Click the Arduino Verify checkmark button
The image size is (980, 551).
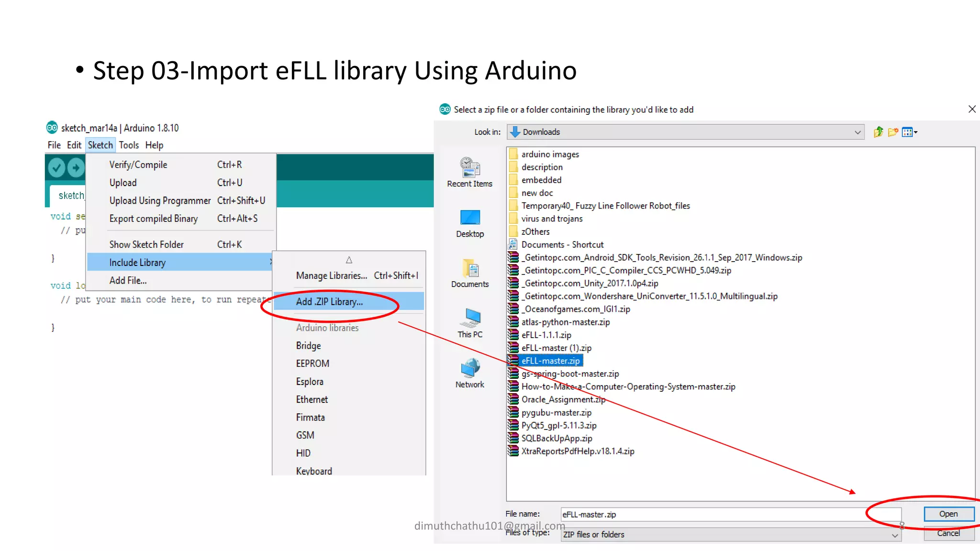(x=56, y=167)
